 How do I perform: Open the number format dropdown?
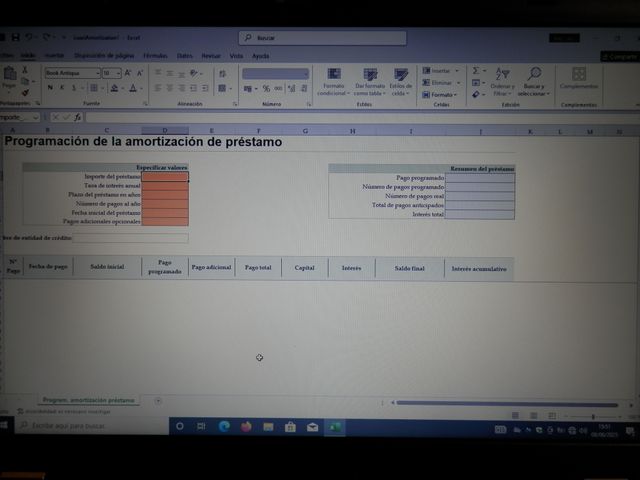pos(304,73)
